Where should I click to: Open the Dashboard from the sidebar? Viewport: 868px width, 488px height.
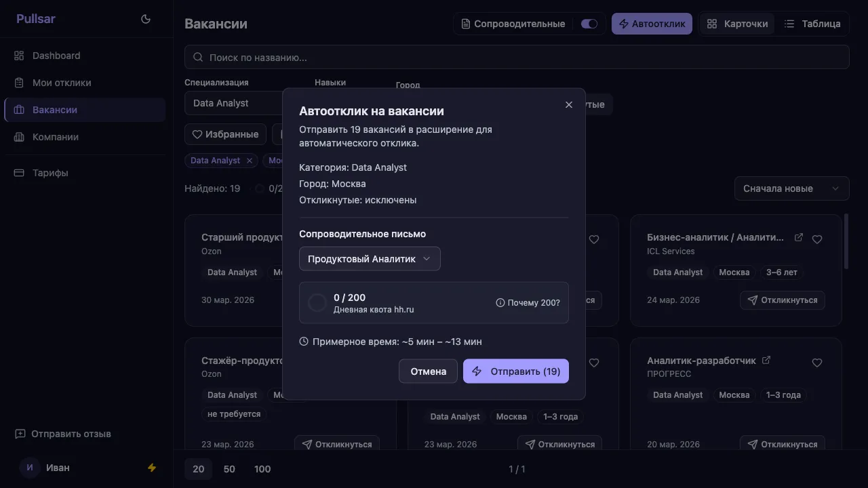coord(19,55)
